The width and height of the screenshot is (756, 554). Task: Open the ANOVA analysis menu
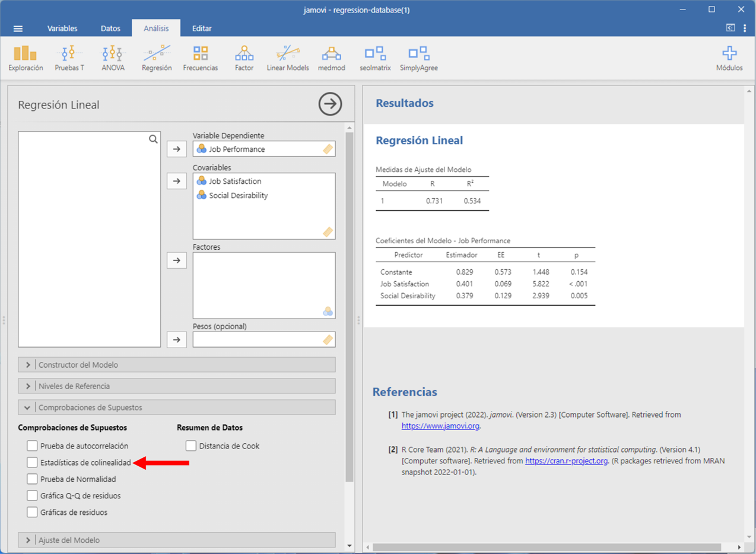pyautogui.click(x=113, y=58)
